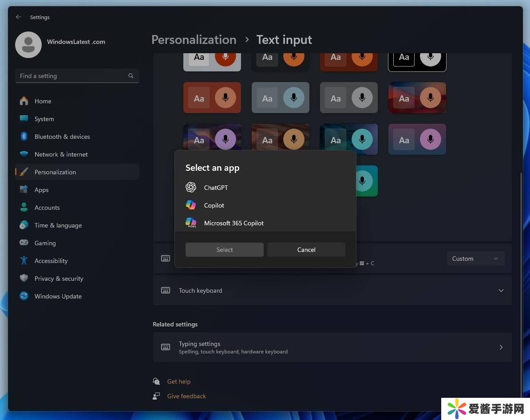The image size is (530, 420).
Task: Click the search magnifier icon
Action: click(131, 76)
